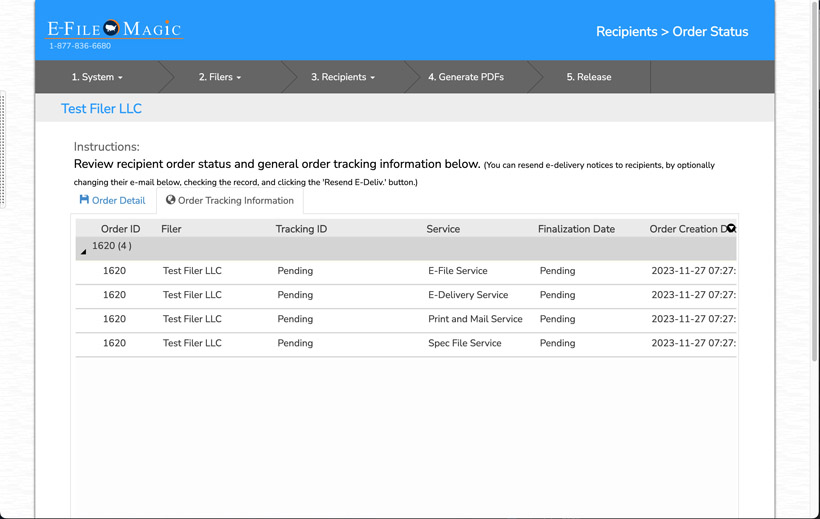Go to the 5. Release step
The image size is (820, 519).
click(589, 77)
